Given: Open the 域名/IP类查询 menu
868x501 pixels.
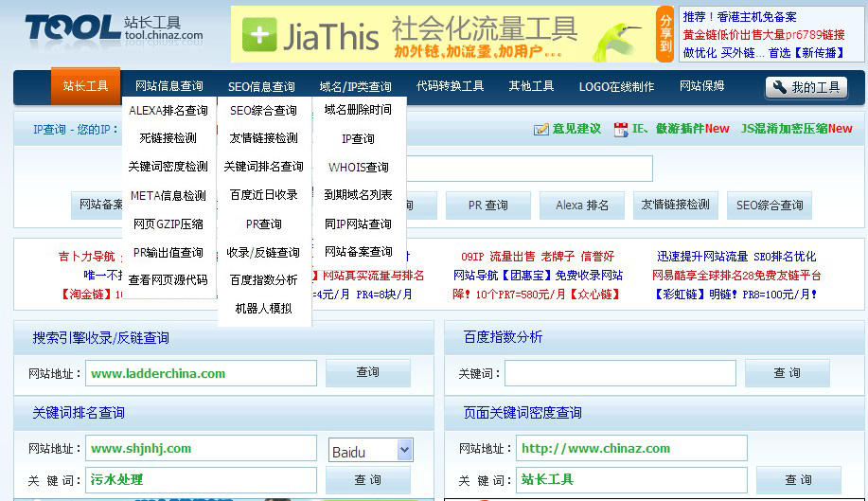Looking at the screenshot, I should point(355,86).
